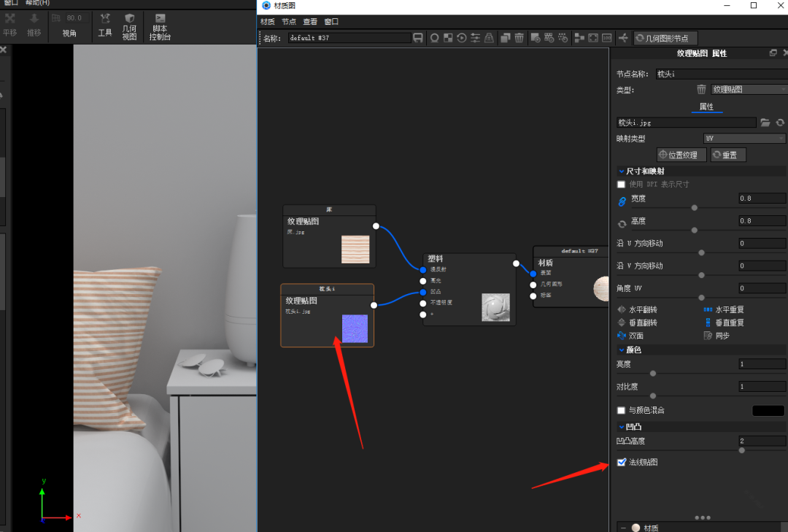Click the Tools (工具) toolbar icon
Image resolution: width=788 pixels, height=532 pixels.
[x=105, y=27]
